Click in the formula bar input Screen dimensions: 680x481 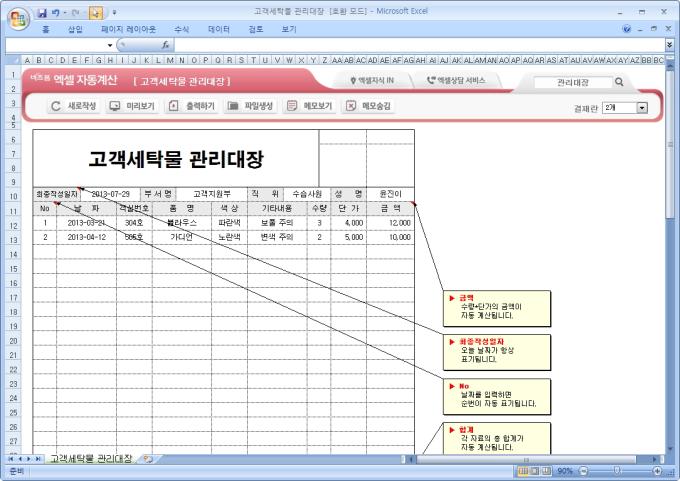pyautogui.click(x=400, y=46)
